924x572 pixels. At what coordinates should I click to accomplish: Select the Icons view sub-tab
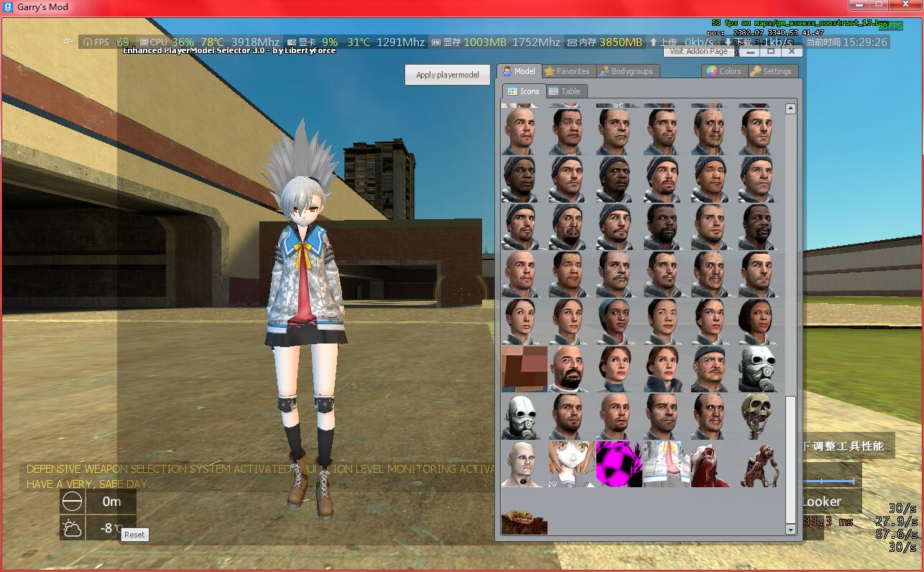coord(523,91)
